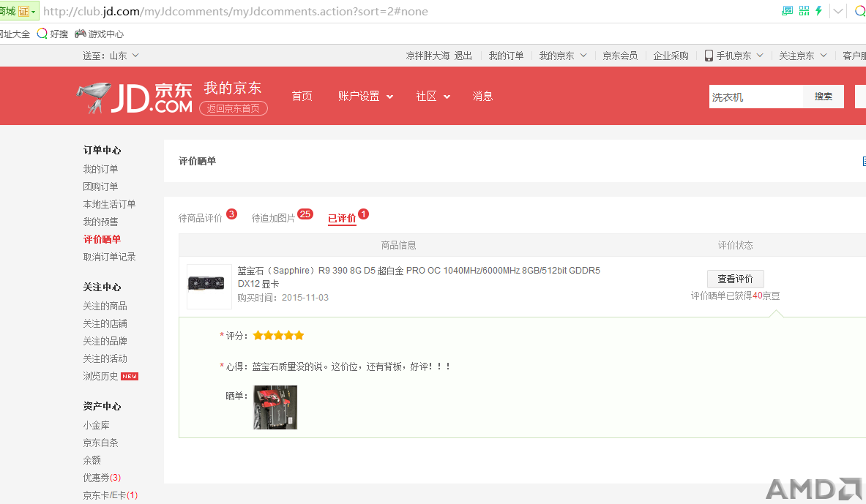This screenshot has height=504, width=866.
Task: Click the 资产中心 sidebar heading
Action: coord(102,406)
